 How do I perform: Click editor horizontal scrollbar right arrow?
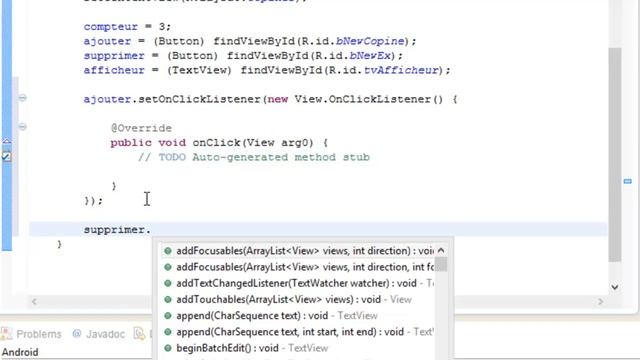pyautogui.click(x=600, y=301)
